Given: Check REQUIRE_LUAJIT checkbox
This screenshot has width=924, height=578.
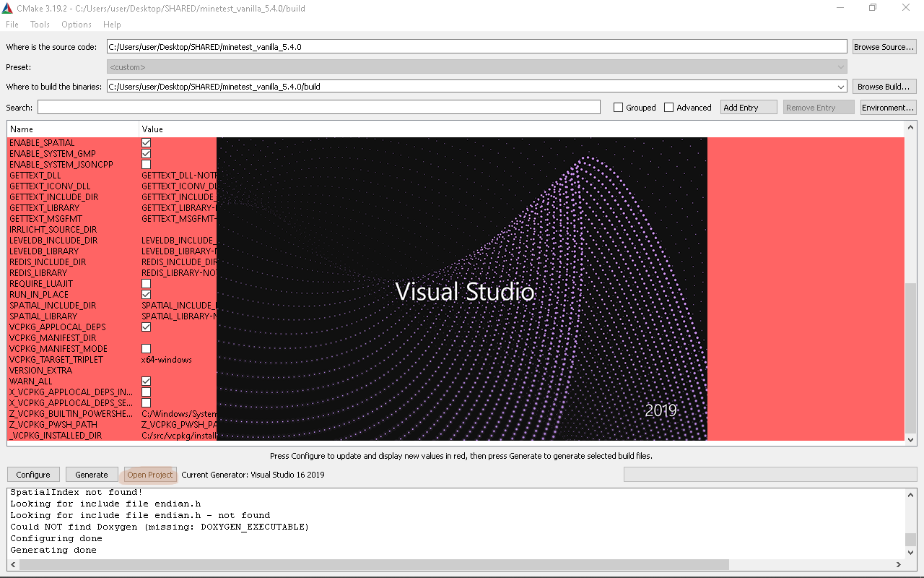Looking at the screenshot, I should pos(146,284).
